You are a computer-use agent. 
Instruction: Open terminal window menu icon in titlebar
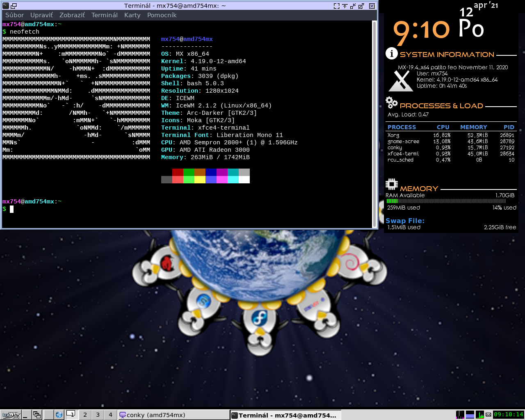tap(6, 6)
